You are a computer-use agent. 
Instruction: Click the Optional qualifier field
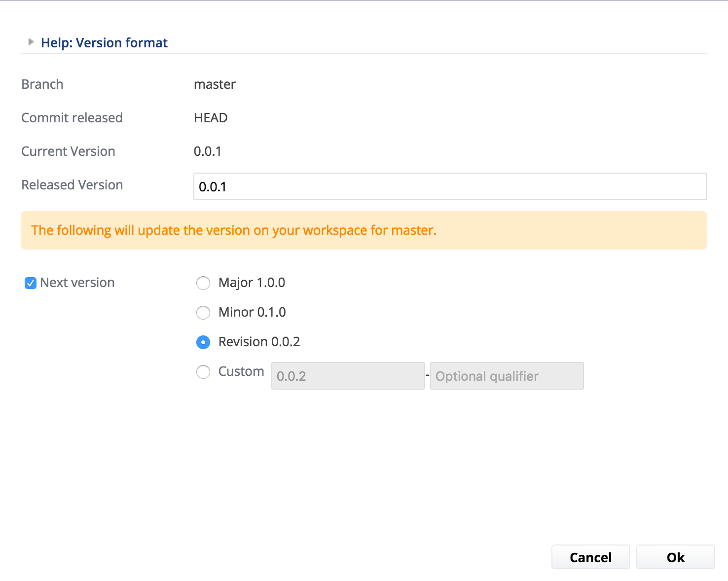(x=507, y=376)
